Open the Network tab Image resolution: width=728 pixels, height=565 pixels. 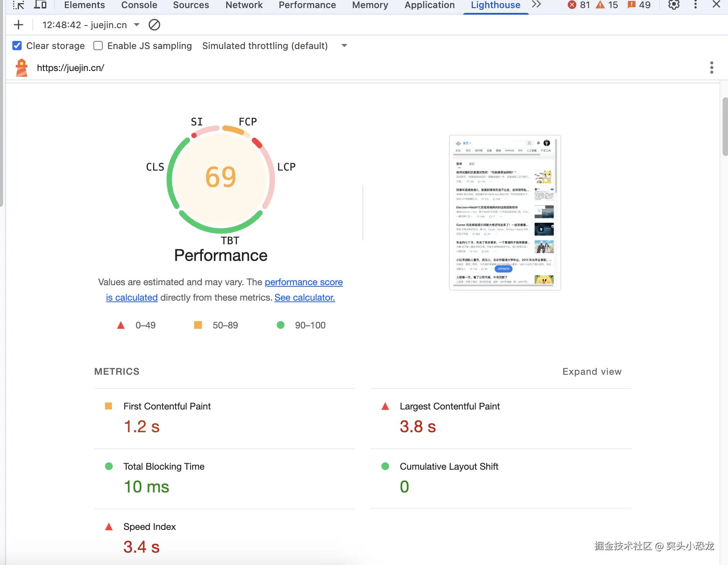pos(244,5)
